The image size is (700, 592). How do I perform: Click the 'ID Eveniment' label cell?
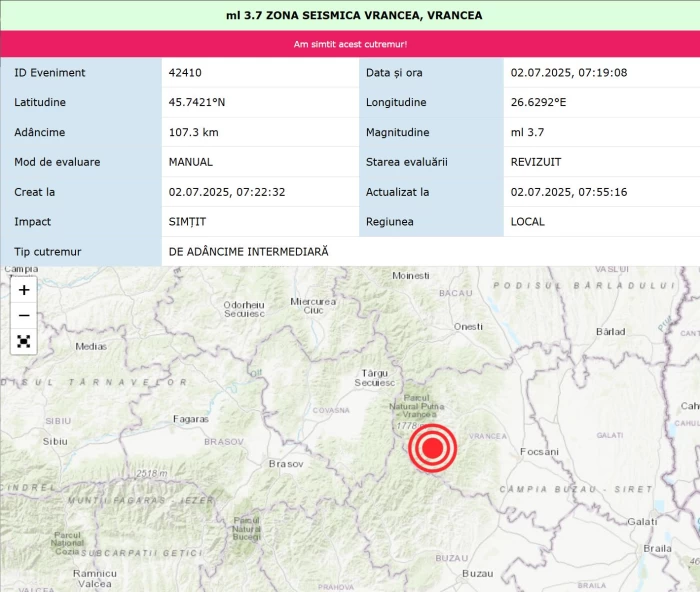pyautogui.click(x=81, y=73)
